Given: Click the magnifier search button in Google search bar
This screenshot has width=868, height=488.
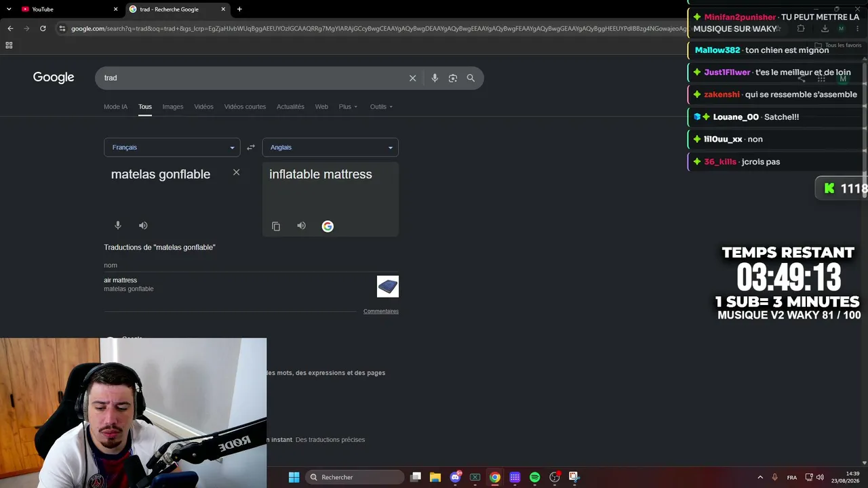Looking at the screenshot, I should 471,78.
